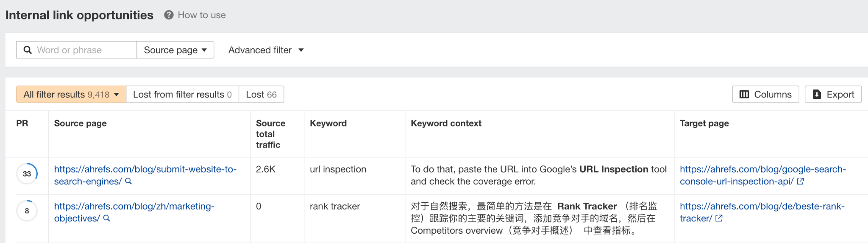The height and width of the screenshot is (243, 868).
Task: Click the PR 33 rating circle
Action: [27, 174]
